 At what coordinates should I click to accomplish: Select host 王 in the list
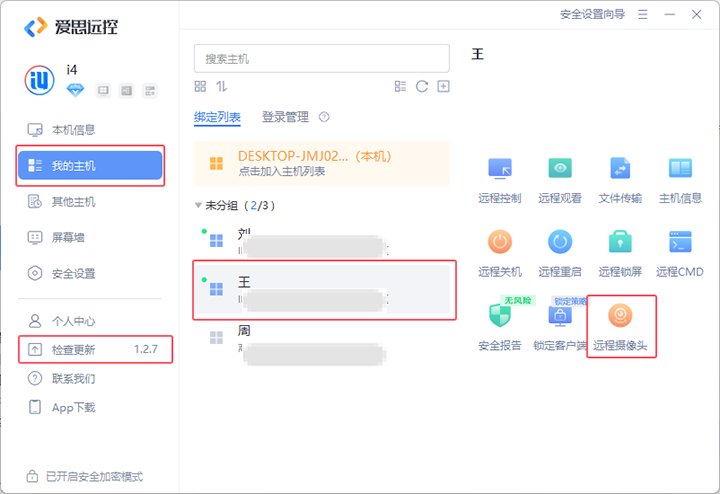pos(321,289)
